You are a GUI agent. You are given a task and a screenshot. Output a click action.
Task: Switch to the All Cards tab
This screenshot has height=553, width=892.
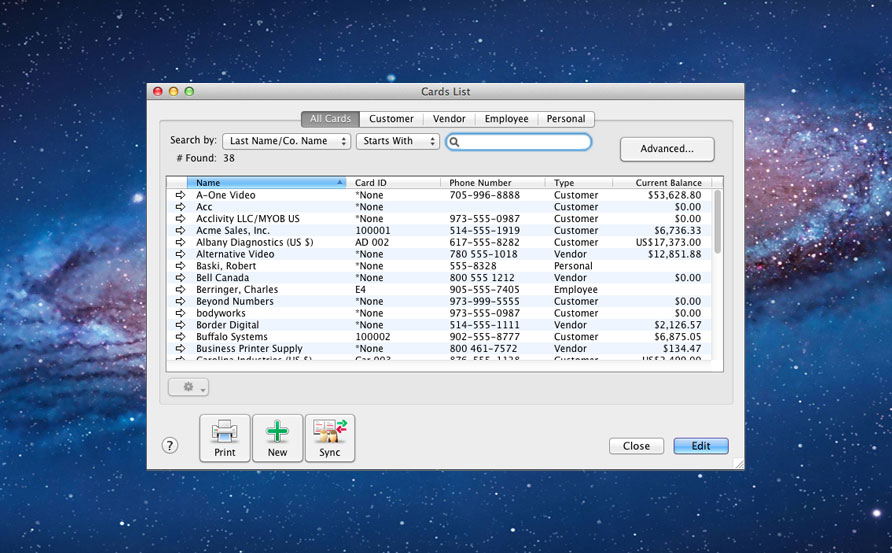pyautogui.click(x=331, y=119)
